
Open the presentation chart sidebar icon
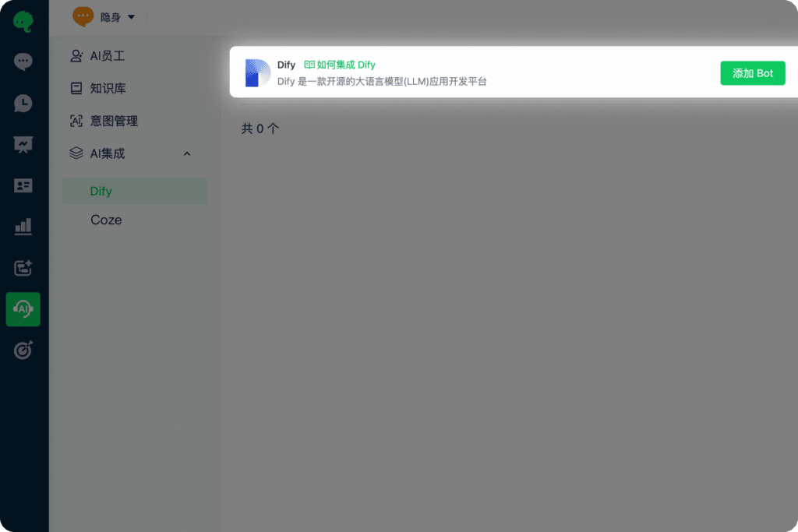click(x=23, y=144)
